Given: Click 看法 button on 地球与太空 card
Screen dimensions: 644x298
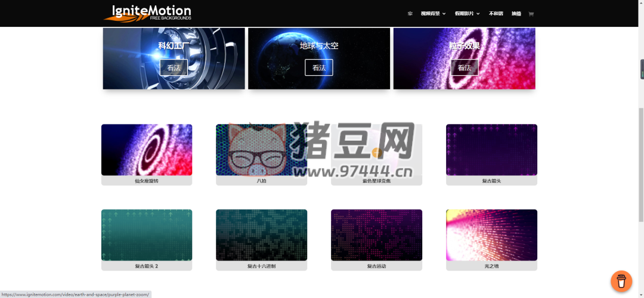Looking at the screenshot, I should pos(318,67).
